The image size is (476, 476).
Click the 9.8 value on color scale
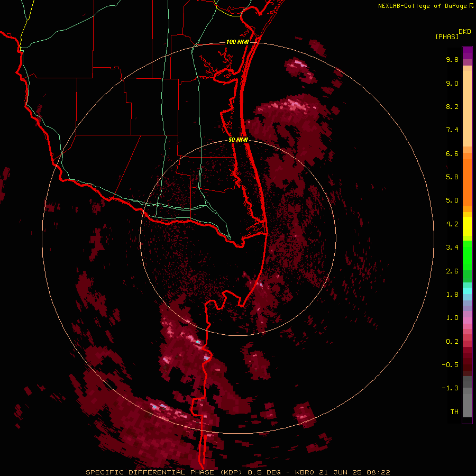tap(452, 59)
